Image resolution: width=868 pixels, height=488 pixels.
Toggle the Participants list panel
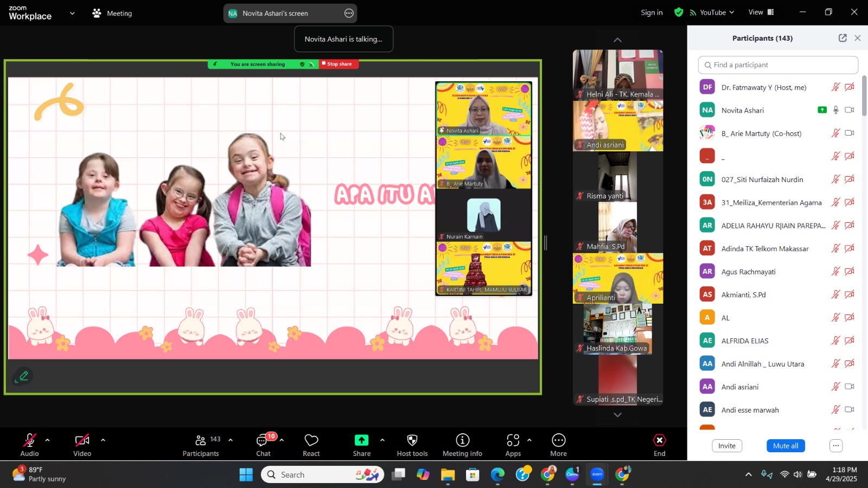pos(201,445)
